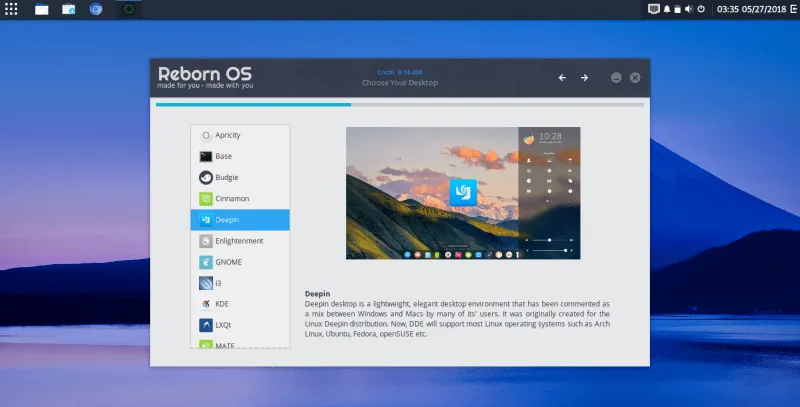The image size is (800, 407).
Task: Go forward to the next installer step
Action: tap(584, 78)
